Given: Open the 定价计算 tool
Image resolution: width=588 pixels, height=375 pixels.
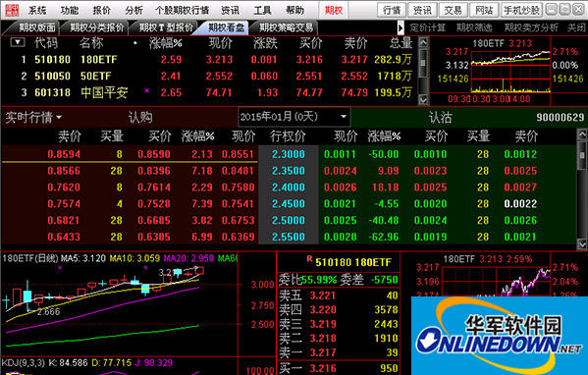Looking at the screenshot, I should click(x=427, y=27).
